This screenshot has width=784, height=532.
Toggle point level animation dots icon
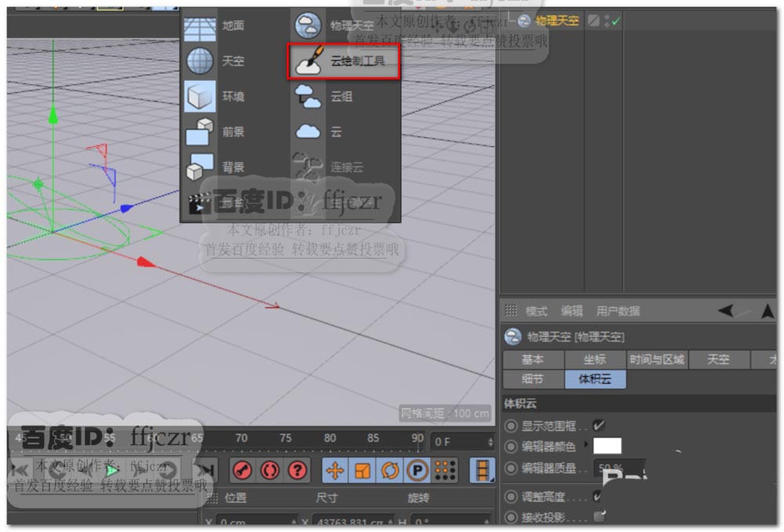coord(445,470)
